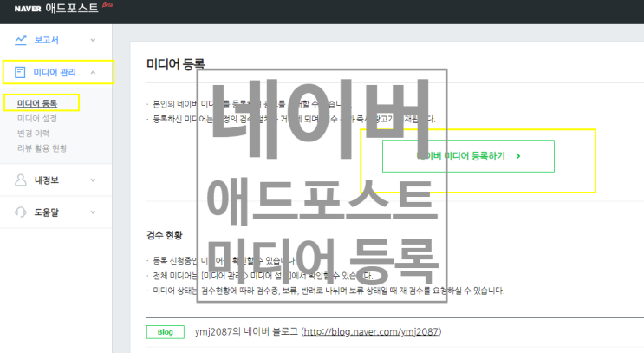644x353 pixels.
Task: Click the 네이버 미디어 등록하기 button
Action: [468, 156]
